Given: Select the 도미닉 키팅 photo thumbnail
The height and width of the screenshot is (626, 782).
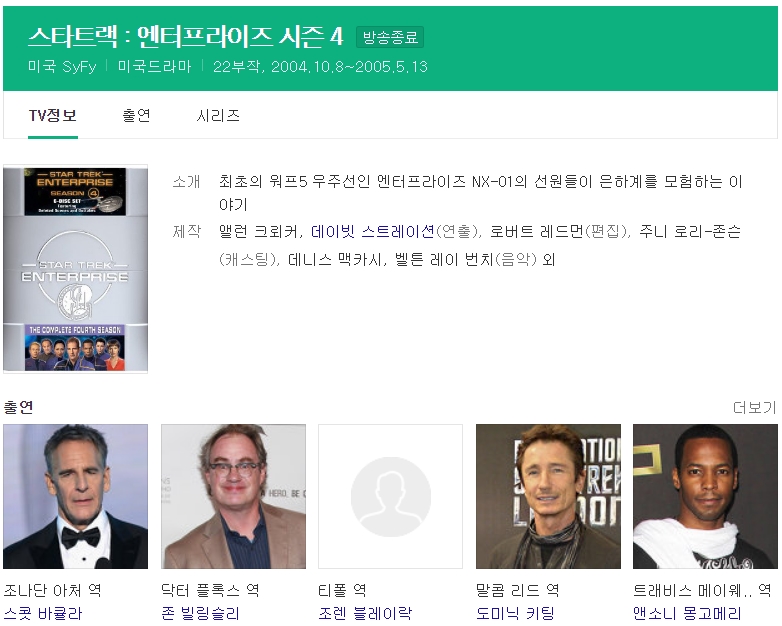Looking at the screenshot, I should 548,497.
